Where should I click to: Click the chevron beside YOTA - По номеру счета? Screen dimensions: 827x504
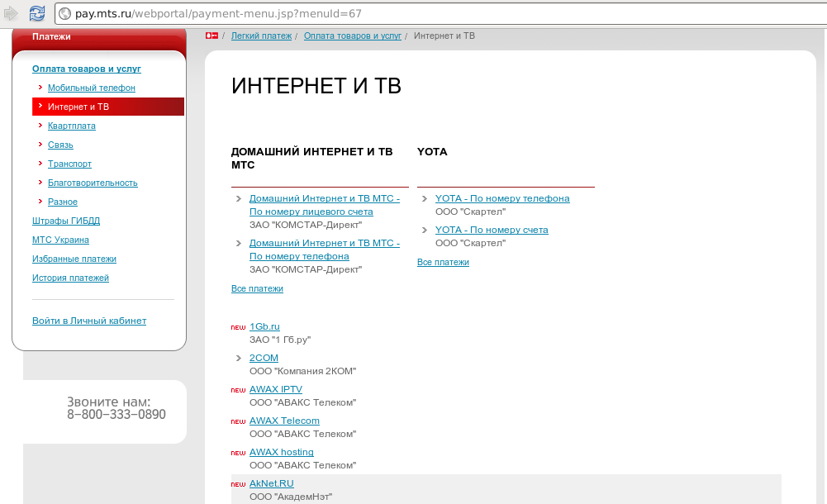424,231
